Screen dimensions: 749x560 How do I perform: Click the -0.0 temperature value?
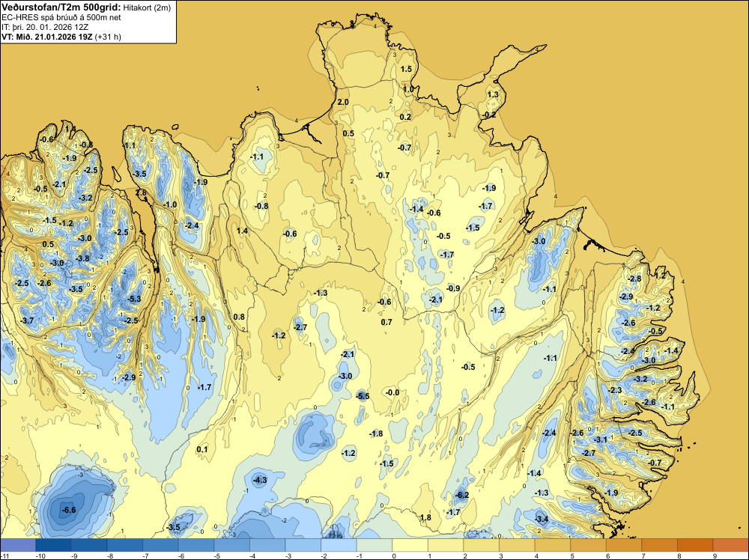tap(392, 392)
